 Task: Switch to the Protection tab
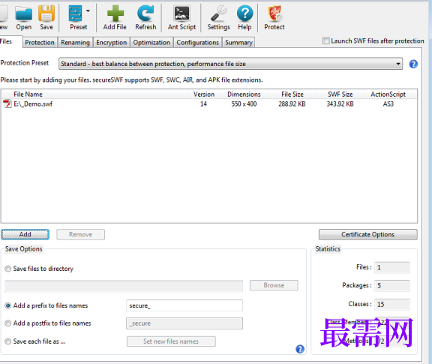[x=39, y=42]
